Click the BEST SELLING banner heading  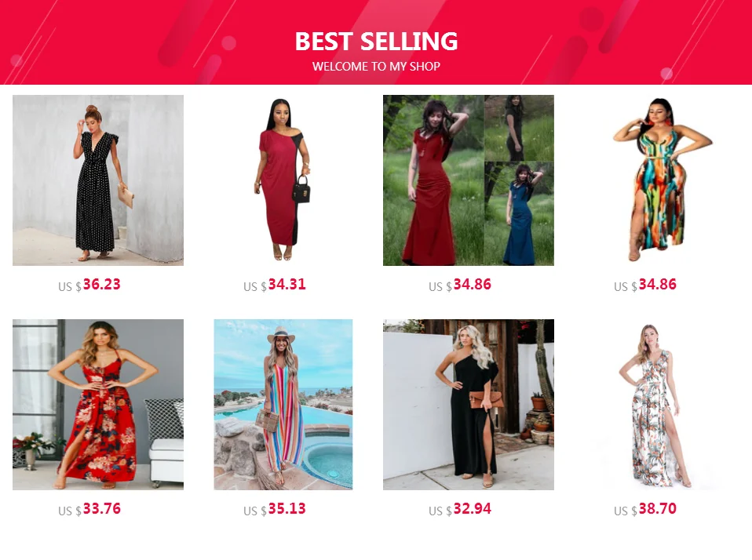376,42
